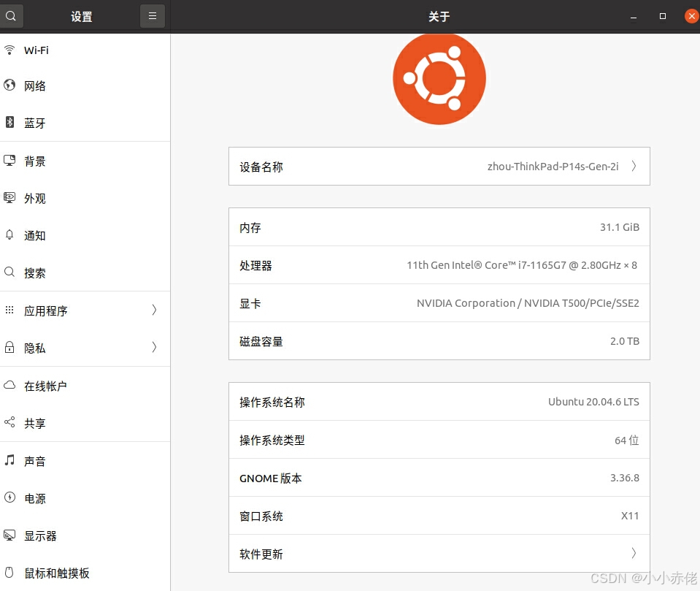Image resolution: width=700 pixels, height=591 pixels.
Task: Select 网络 in the settings sidebar
Action: point(85,85)
